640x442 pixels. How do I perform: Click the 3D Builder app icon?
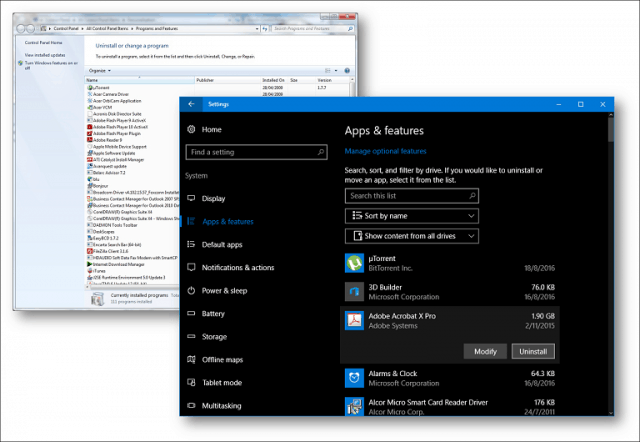point(354,292)
